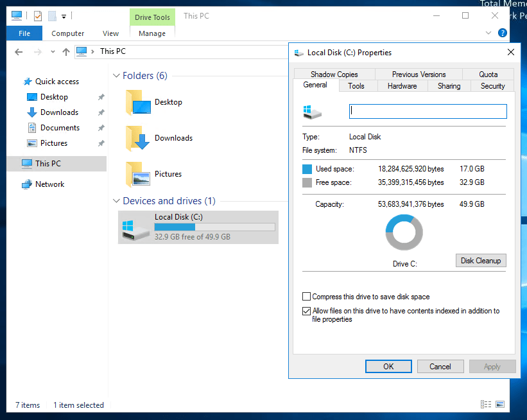527x420 pixels.
Task: Open Downloads from the Quick access sidebar
Action: pyautogui.click(x=59, y=112)
